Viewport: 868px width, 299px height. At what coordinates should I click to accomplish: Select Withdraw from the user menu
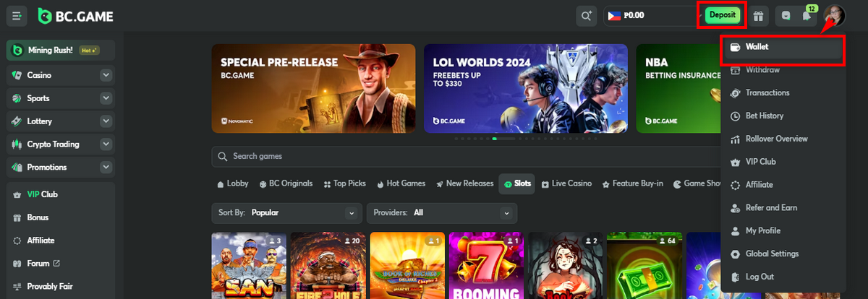pos(762,70)
